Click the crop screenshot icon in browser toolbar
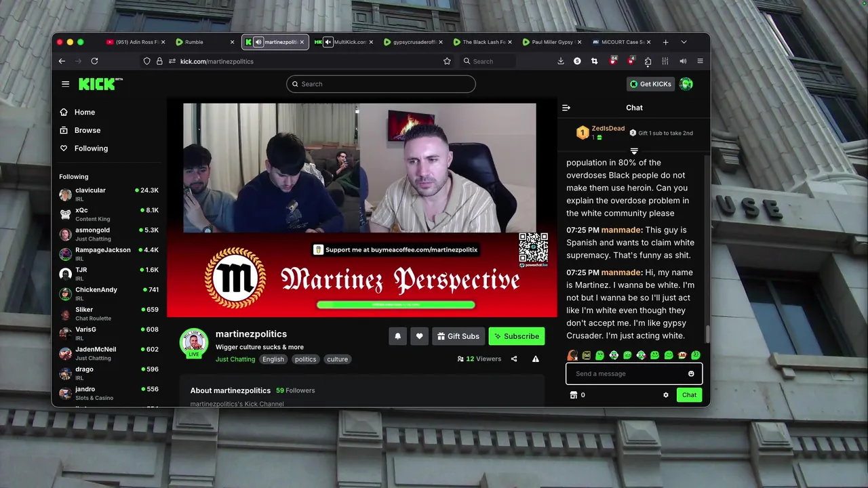The height and width of the screenshot is (488, 868). point(595,61)
